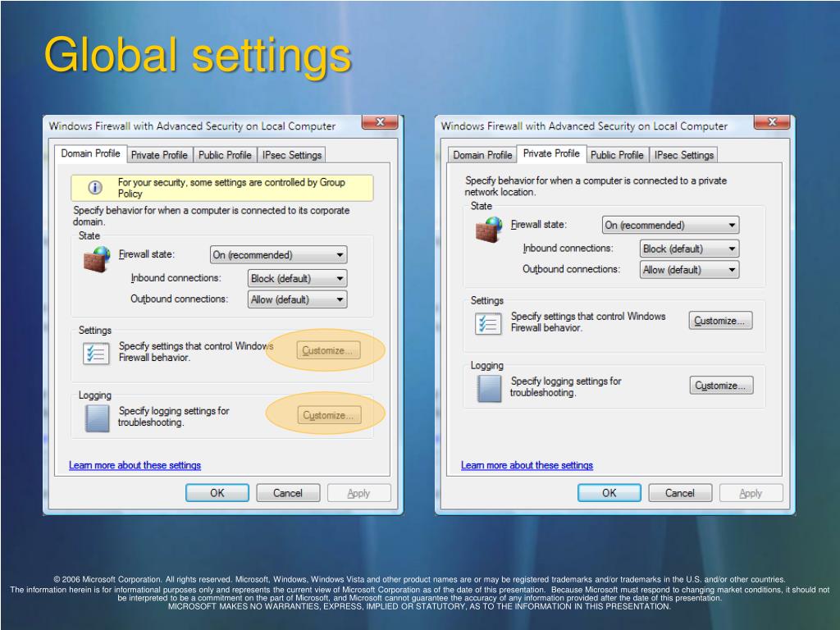Click the 'Global settings' slide title
The width and height of the screenshot is (840, 630).
[198, 57]
